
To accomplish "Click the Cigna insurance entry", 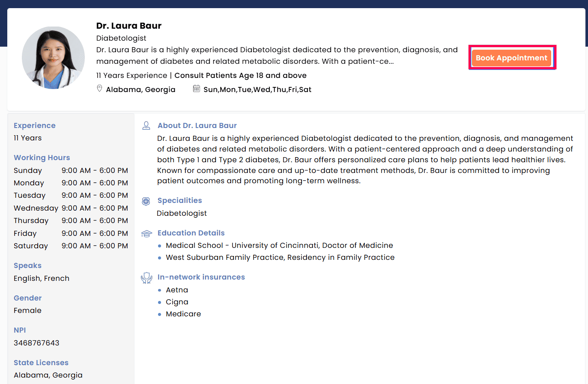I will coord(177,302).
